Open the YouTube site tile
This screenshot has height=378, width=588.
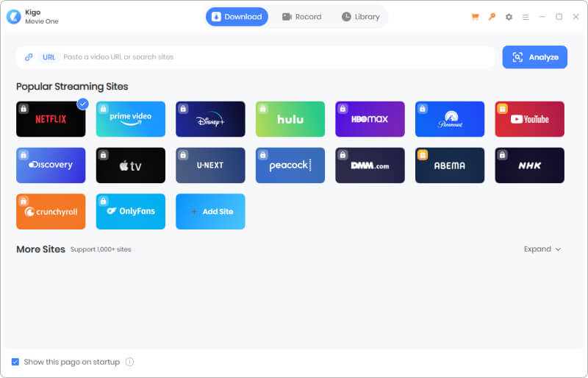coord(529,119)
